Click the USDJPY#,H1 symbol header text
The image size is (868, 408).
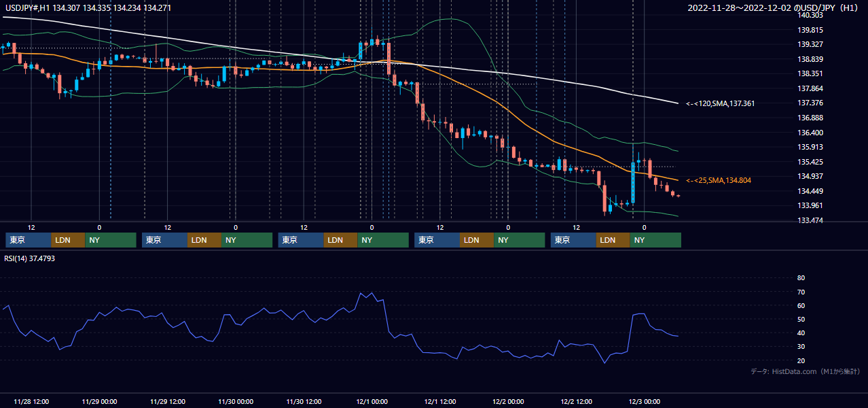88,8
